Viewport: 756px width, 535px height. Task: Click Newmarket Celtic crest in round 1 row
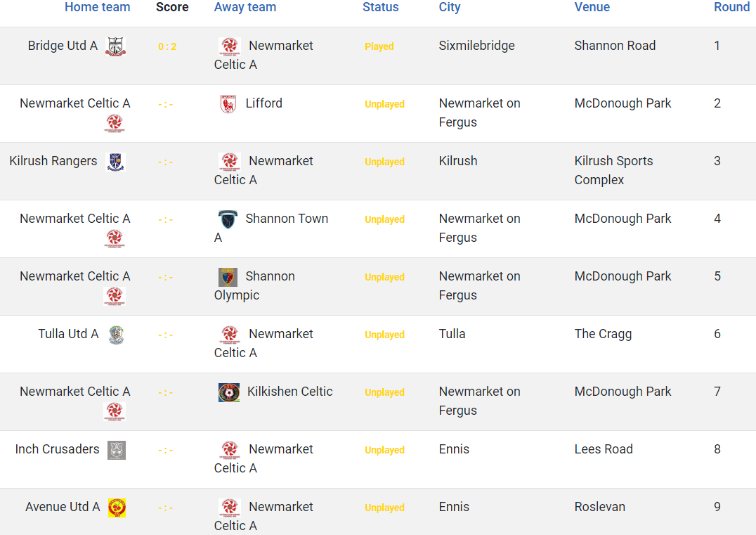tap(230, 47)
